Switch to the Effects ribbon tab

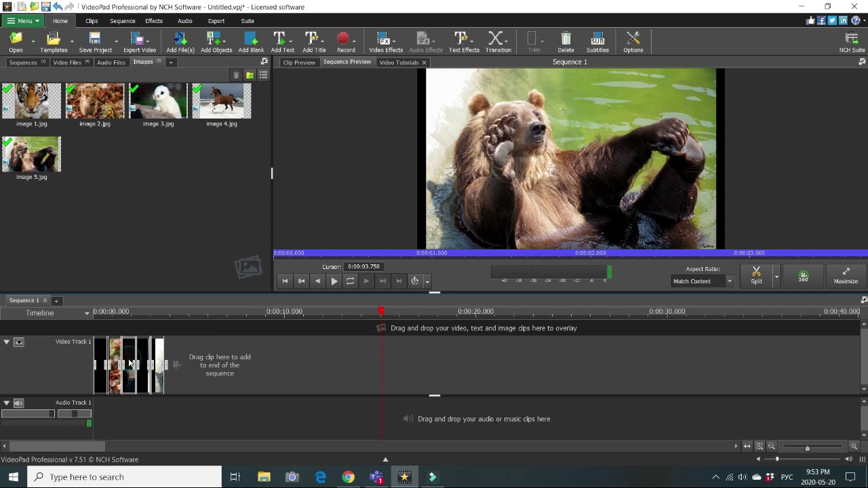pyautogui.click(x=154, y=21)
